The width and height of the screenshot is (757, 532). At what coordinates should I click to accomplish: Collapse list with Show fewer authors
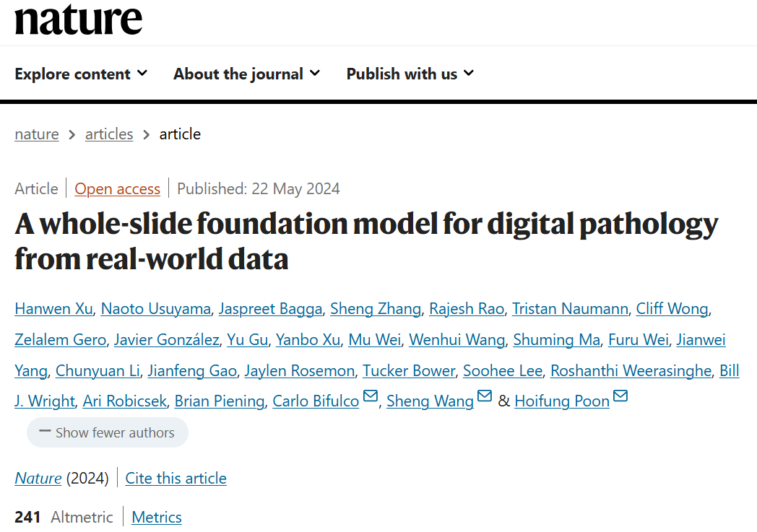(x=107, y=433)
